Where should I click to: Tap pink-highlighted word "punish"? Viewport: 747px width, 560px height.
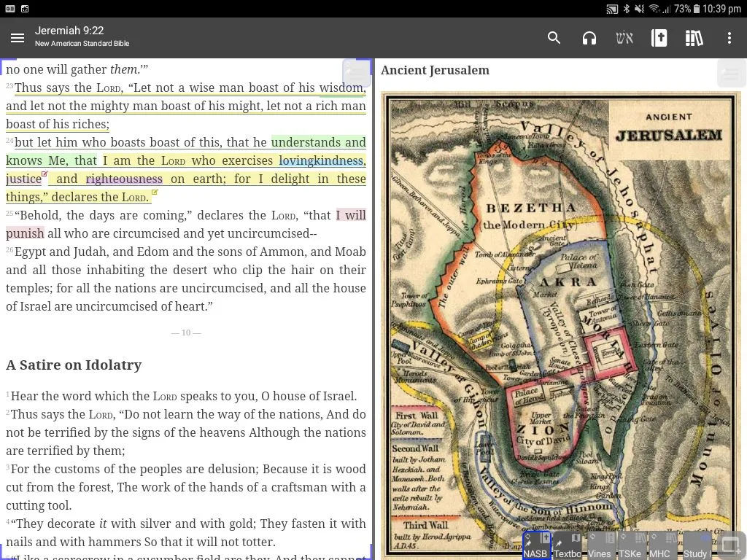[x=25, y=233]
